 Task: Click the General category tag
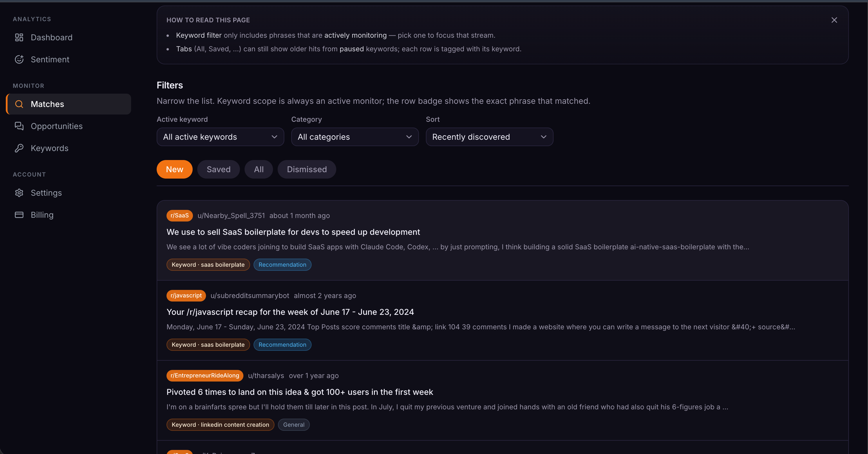[x=294, y=425]
